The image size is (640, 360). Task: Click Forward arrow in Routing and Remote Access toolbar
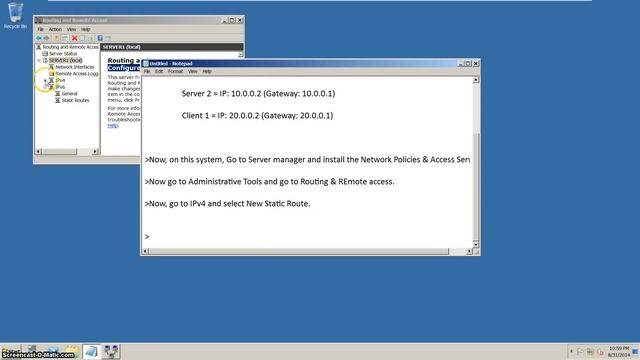pyautogui.click(x=47, y=38)
